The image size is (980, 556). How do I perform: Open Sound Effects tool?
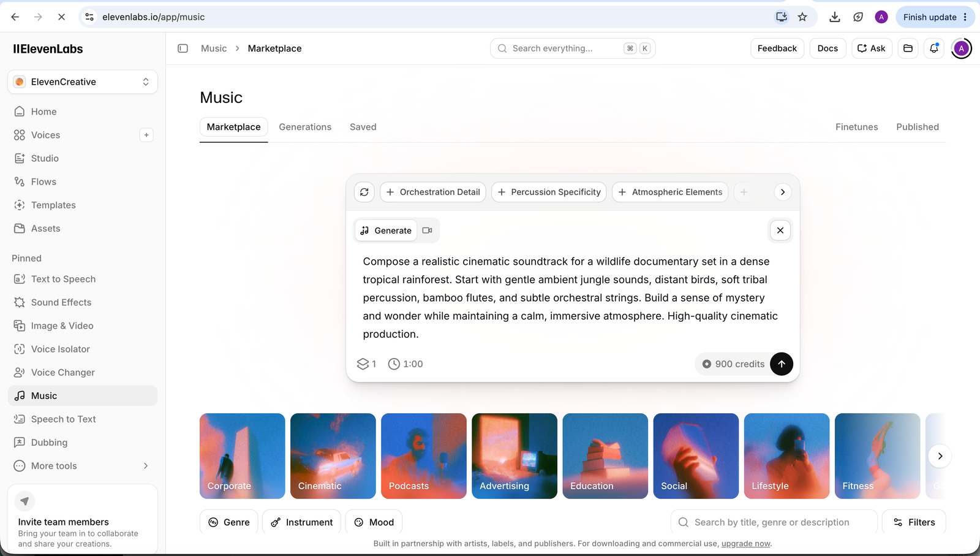[x=83, y=302]
